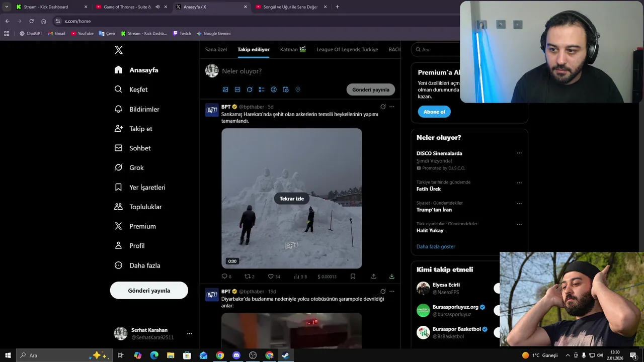
Task: Open options for DISCO Sinemalarda trend
Action: pyautogui.click(x=519, y=153)
